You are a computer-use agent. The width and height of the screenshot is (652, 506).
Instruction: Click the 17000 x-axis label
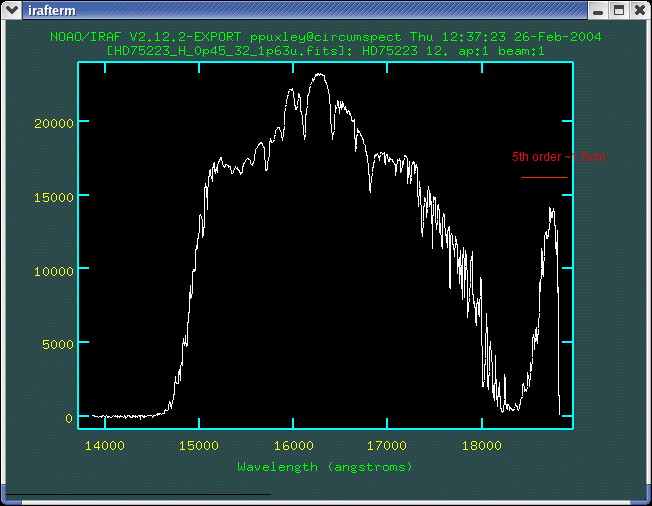[387, 446]
